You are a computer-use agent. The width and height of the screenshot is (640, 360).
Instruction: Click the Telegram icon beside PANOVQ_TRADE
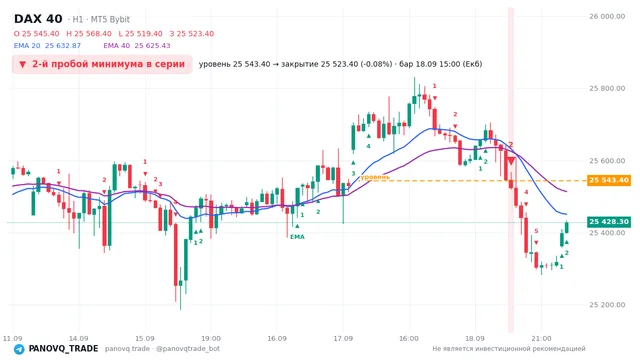19,349
